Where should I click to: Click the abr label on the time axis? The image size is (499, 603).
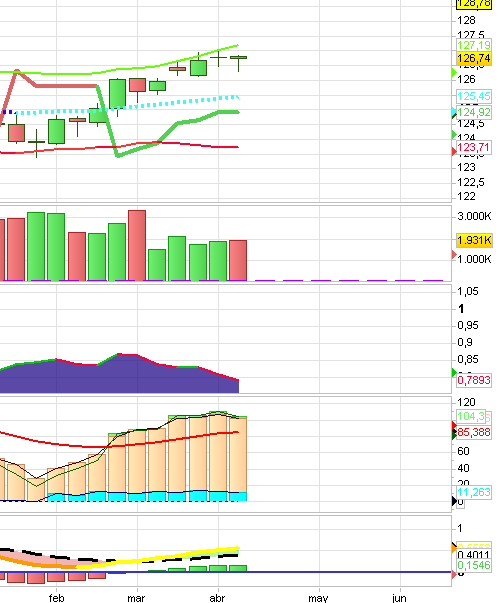pyautogui.click(x=217, y=598)
